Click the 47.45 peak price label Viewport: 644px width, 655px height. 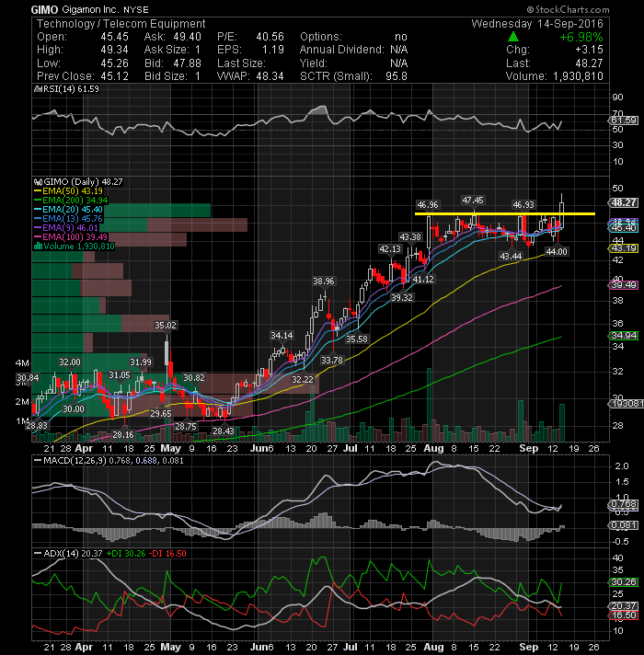[473, 201]
